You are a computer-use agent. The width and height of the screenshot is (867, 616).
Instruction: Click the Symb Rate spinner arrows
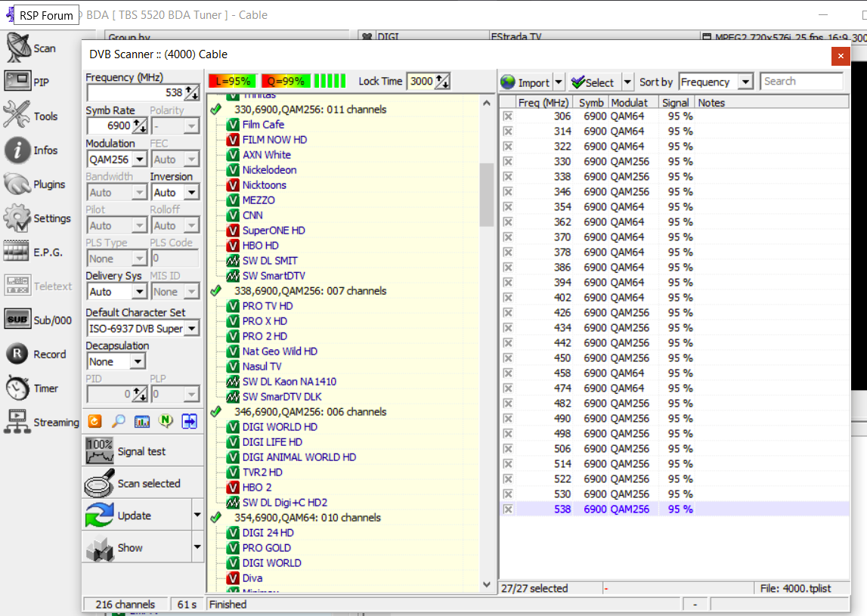140,125
